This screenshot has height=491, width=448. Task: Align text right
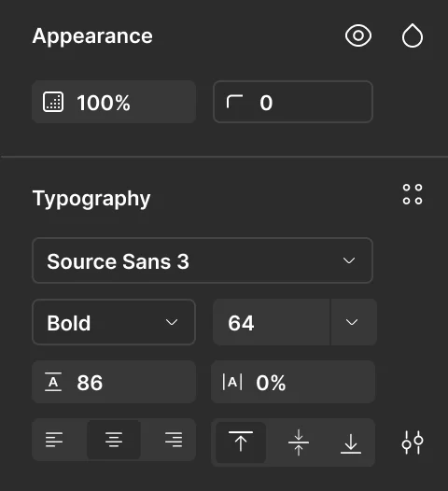click(x=174, y=440)
